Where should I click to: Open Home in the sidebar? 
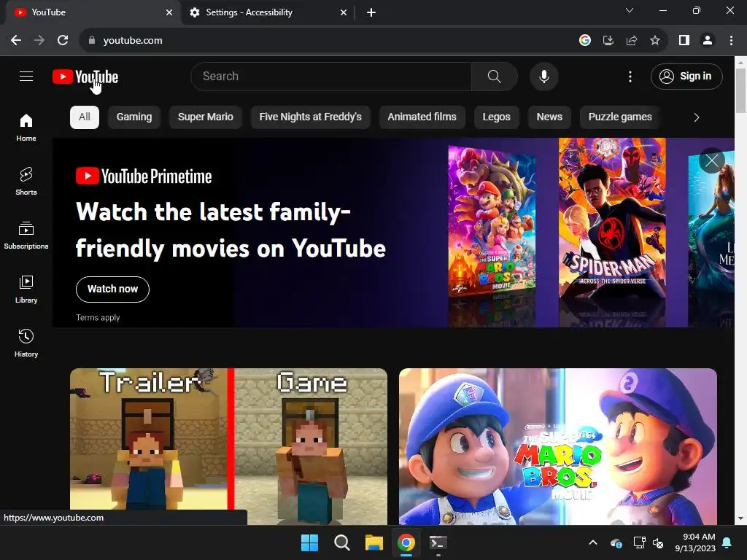tap(26, 128)
